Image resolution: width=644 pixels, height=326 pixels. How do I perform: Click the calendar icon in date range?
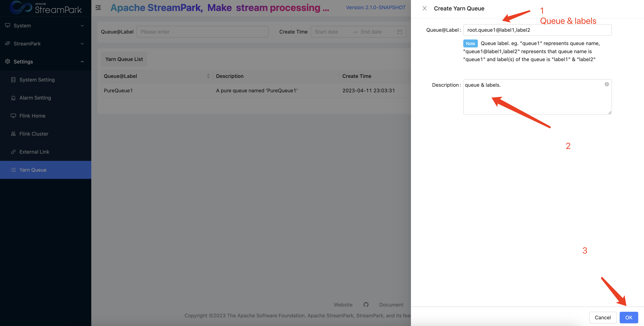[400, 32]
